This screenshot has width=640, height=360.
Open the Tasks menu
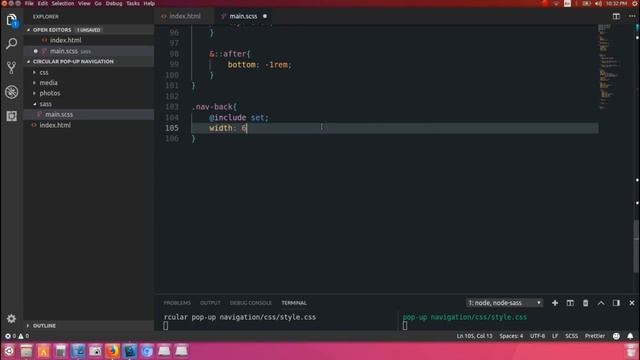pos(133,3)
